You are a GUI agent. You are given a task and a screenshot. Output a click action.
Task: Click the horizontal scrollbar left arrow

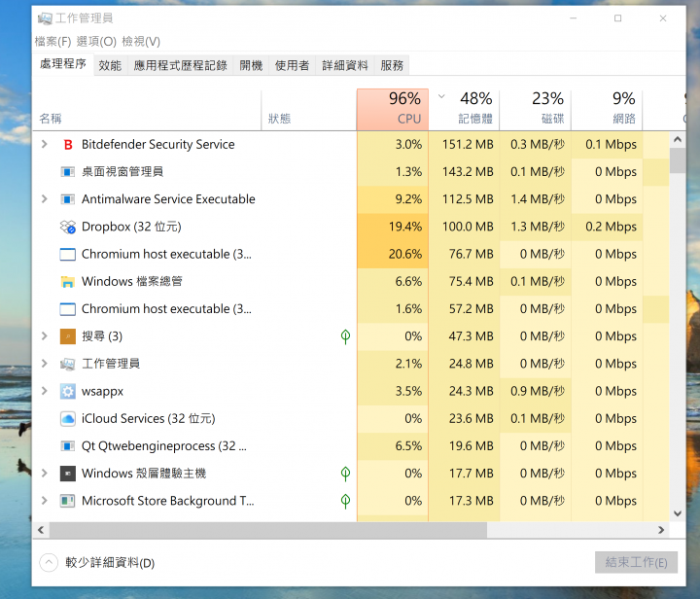[41, 530]
